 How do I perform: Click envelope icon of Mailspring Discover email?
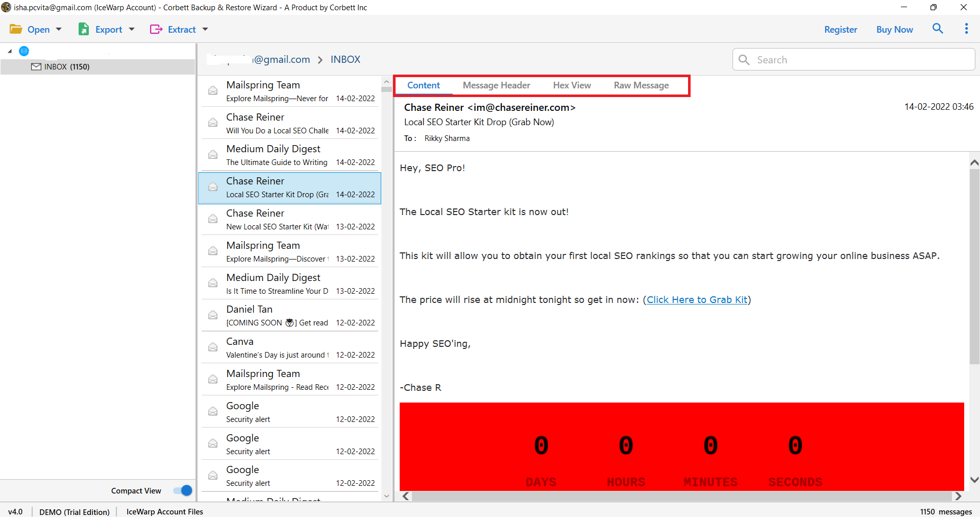pos(213,251)
